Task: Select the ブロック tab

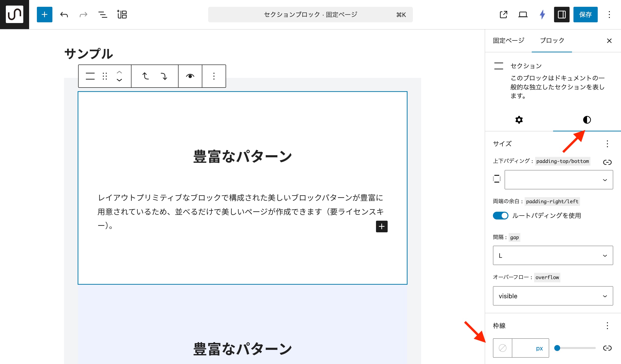Action: (552, 41)
